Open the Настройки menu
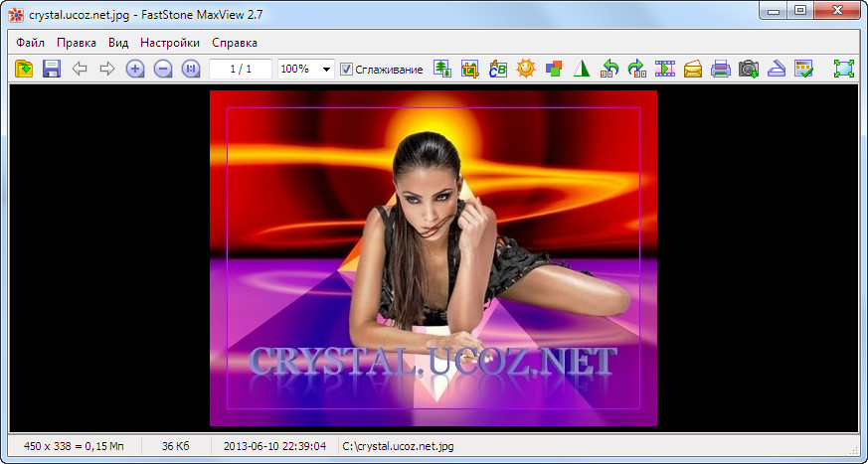868x464 pixels. click(170, 43)
